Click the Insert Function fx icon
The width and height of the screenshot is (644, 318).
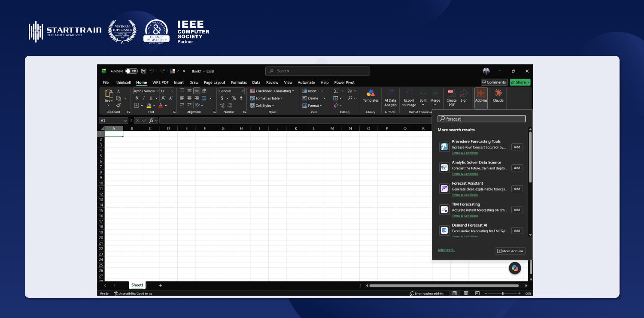pyautogui.click(x=152, y=121)
